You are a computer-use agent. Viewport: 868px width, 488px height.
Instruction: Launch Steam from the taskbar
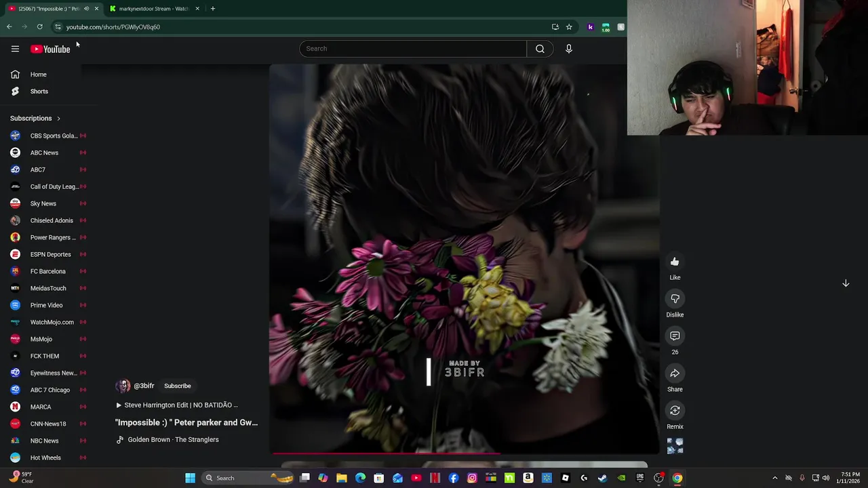click(x=602, y=478)
